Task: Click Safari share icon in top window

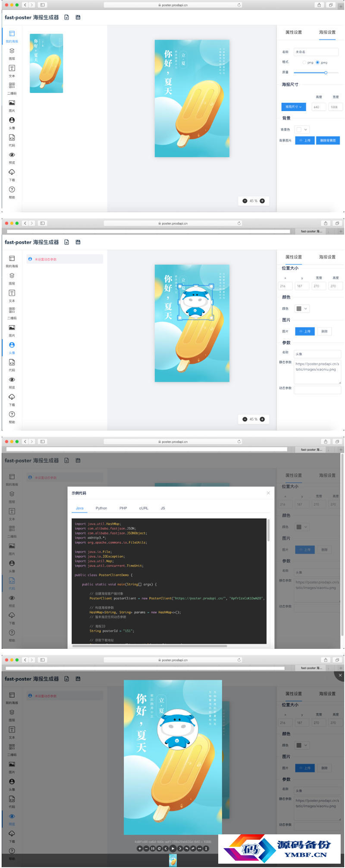Action: 319,5
